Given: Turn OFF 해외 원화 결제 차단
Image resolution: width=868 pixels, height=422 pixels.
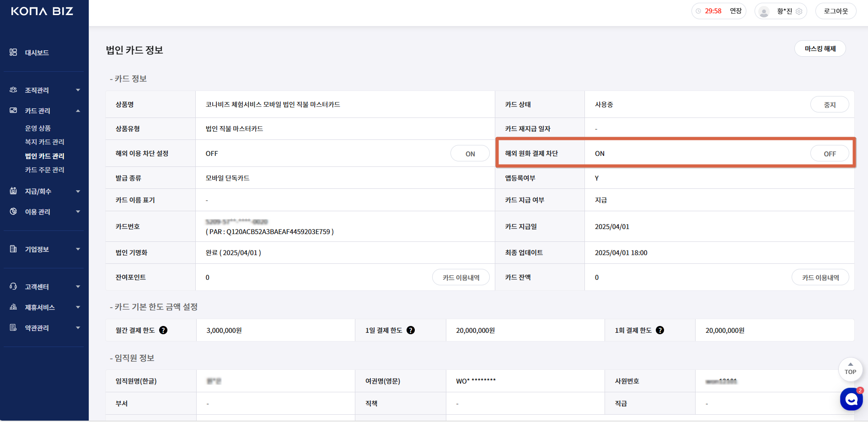Looking at the screenshot, I should pos(830,154).
